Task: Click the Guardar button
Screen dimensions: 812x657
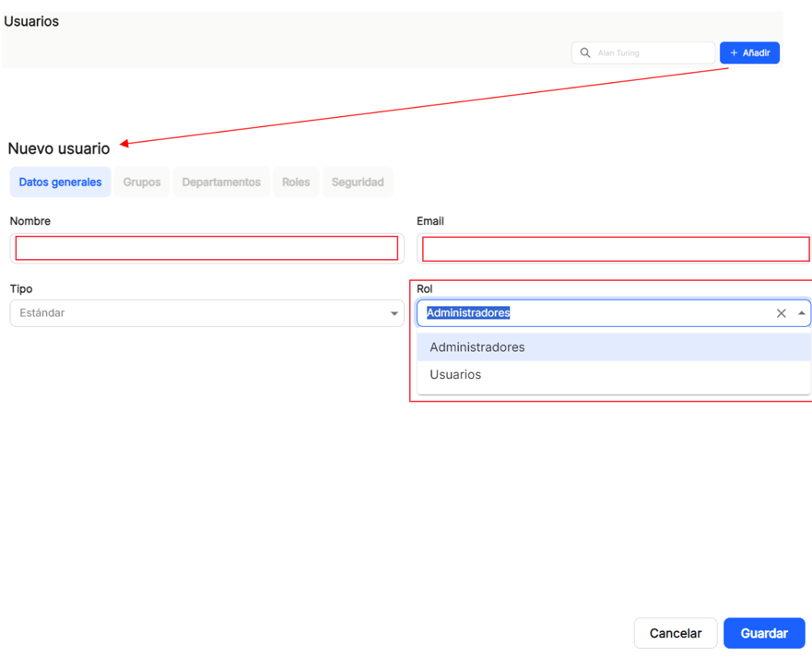Action: pos(764,633)
